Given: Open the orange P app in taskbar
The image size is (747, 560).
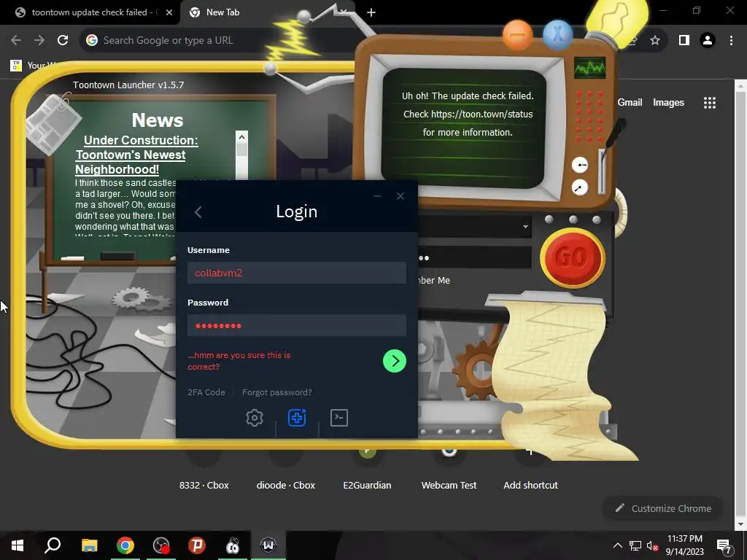Looking at the screenshot, I should click(x=197, y=545).
